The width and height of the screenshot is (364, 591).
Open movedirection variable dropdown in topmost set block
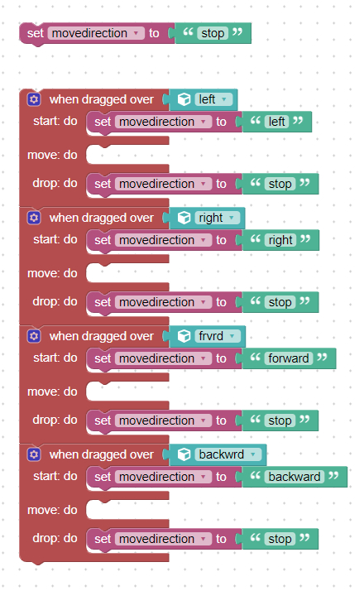point(96,33)
